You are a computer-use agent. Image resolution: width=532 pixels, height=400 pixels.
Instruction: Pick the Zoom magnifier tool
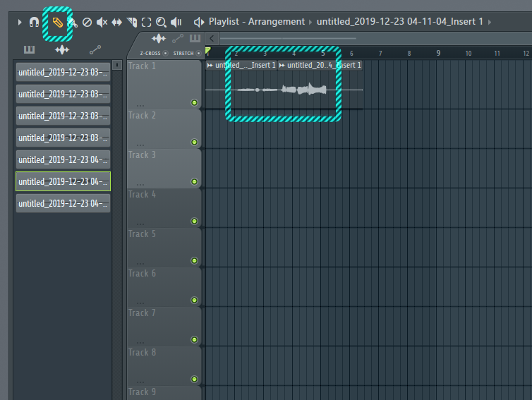(x=161, y=23)
